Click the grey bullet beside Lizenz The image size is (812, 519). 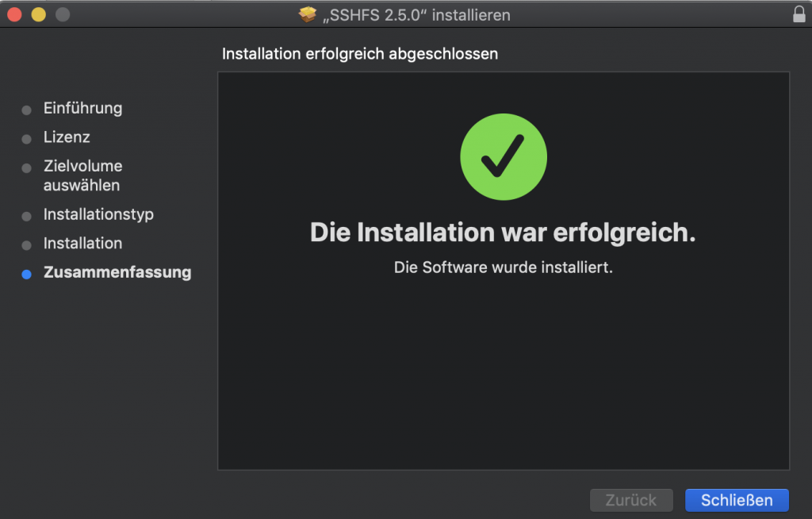tap(26, 139)
